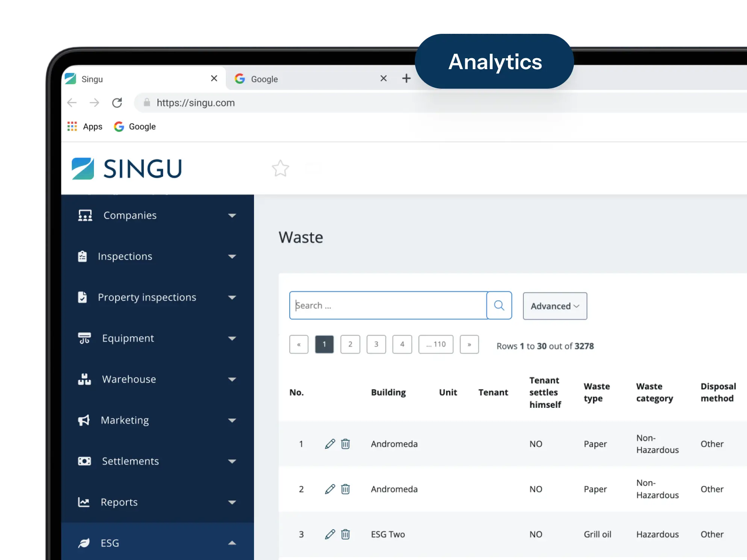Expand the Property inspections menu arrow
The image size is (747, 560).
pyautogui.click(x=232, y=297)
